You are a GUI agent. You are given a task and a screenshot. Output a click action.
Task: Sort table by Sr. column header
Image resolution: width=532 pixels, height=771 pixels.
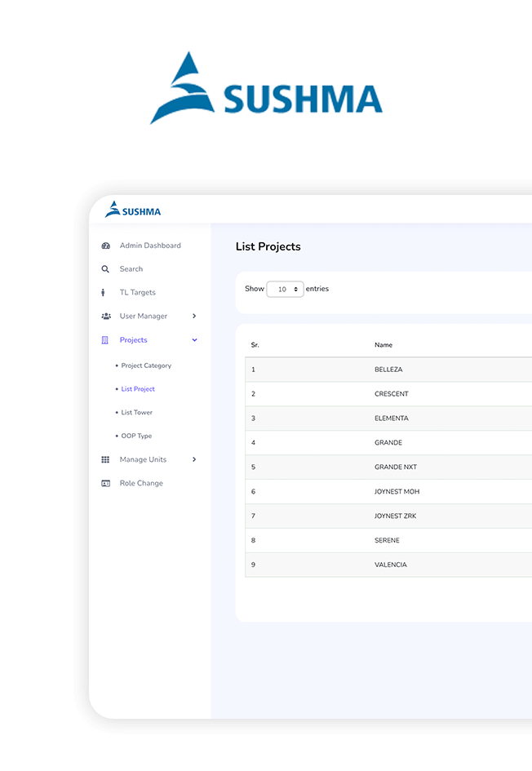click(x=255, y=345)
